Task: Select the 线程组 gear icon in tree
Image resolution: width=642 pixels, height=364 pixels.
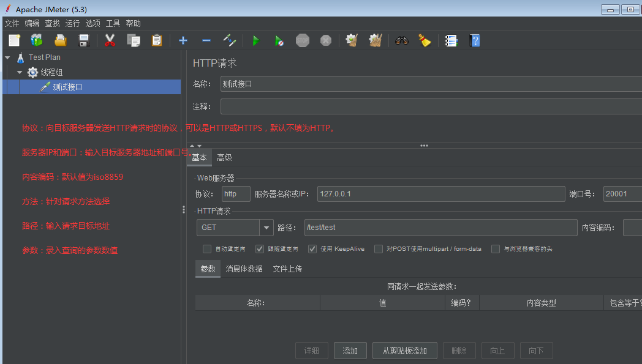Action: [32, 72]
